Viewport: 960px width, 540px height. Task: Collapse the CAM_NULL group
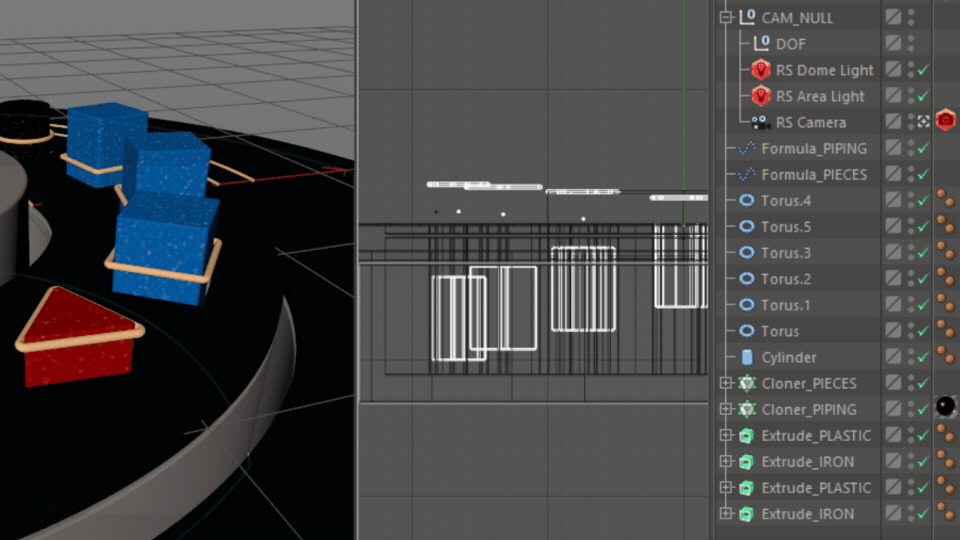727,18
